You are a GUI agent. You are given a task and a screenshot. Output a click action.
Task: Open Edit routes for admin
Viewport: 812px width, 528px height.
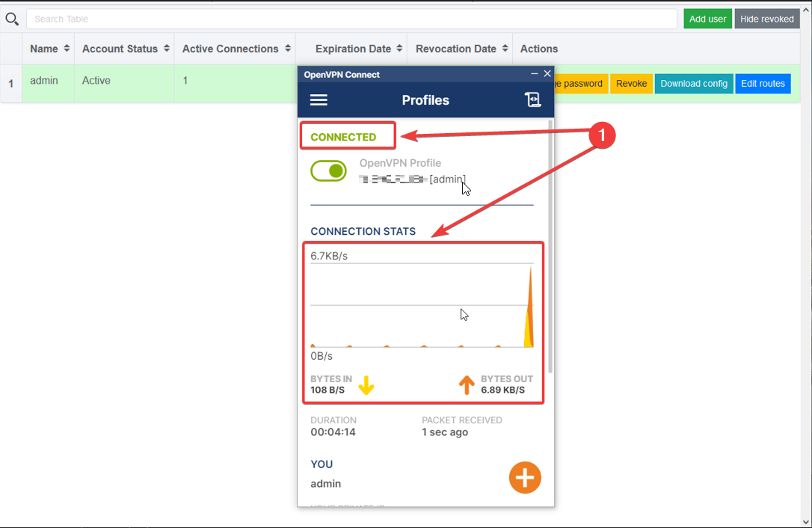click(x=763, y=84)
